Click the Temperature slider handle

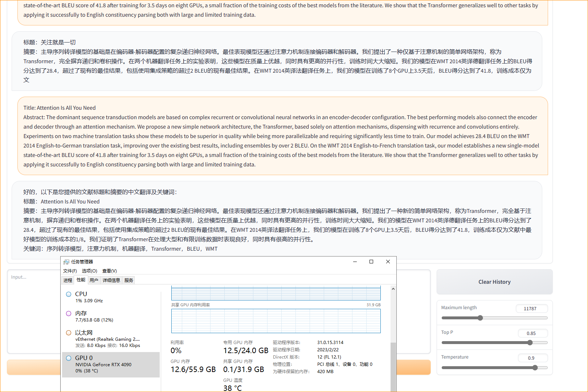click(535, 368)
